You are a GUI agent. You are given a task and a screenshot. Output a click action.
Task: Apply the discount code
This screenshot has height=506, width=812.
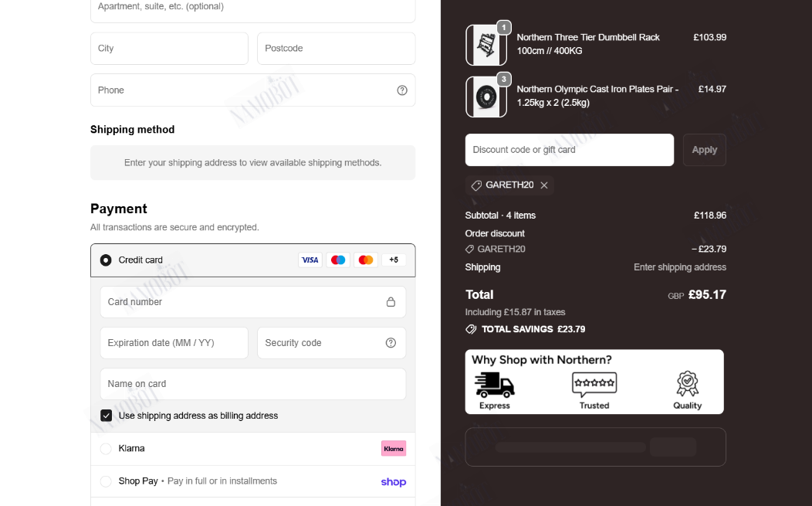click(704, 150)
